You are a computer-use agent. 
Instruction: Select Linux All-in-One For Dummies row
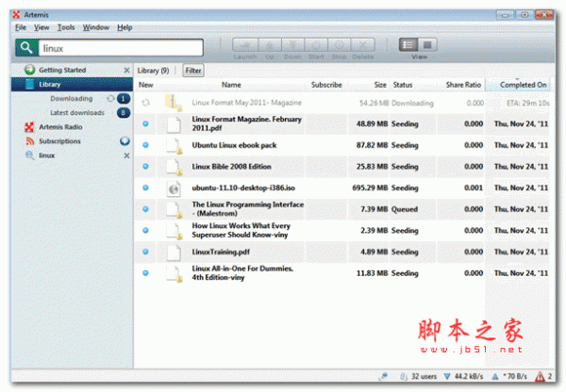tap(342, 273)
